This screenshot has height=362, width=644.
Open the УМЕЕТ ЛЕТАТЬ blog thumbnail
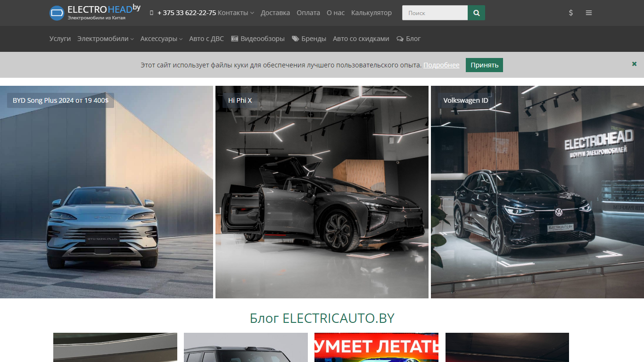376,347
